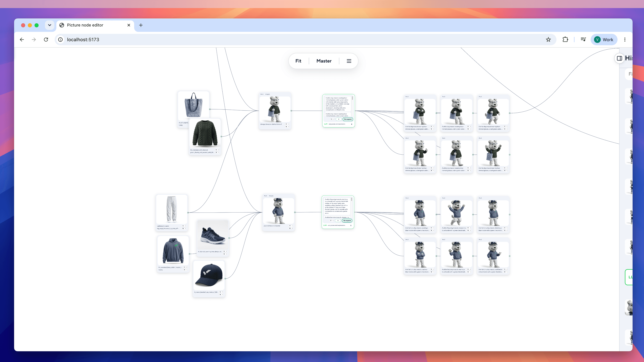Select the green knit sweater image
Viewport: 644px width, 362px height.
click(x=205, y=133)
